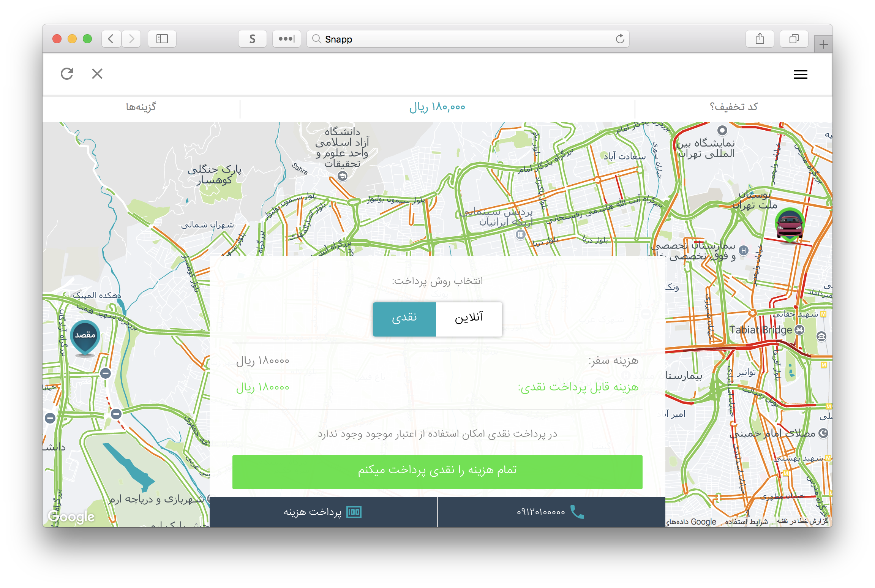This screenshot has height=588, width=875.
Task: Click the cash credit notice text
Action: [437, 434]
